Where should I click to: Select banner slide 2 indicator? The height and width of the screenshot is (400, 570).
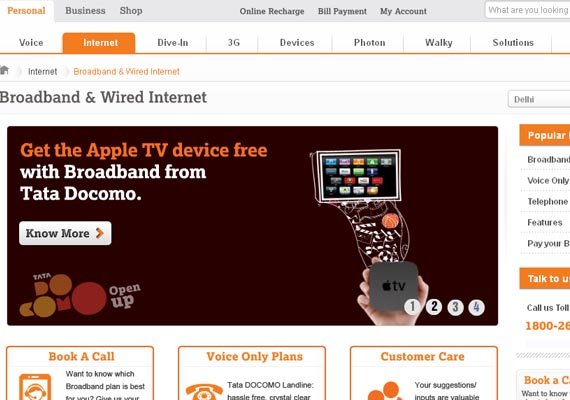tap(434, 307)
